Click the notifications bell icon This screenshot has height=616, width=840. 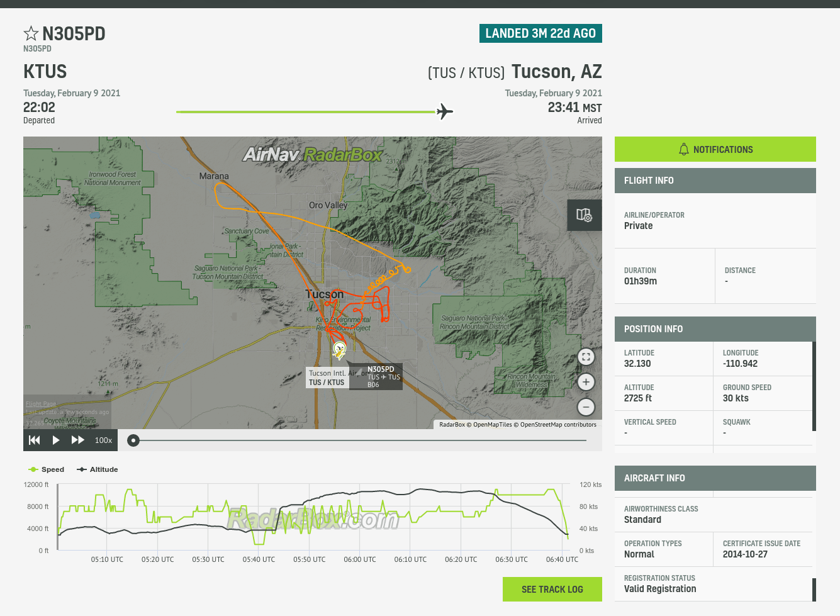(684, 149)
